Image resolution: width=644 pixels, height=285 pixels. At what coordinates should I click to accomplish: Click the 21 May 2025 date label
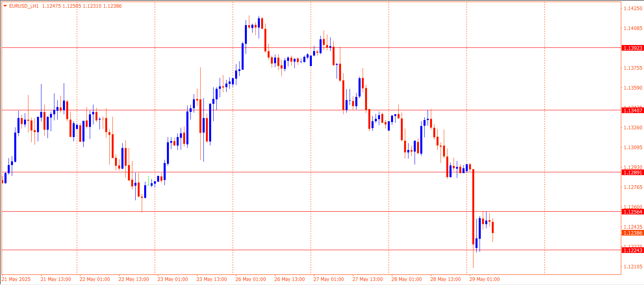coord(16,279)
